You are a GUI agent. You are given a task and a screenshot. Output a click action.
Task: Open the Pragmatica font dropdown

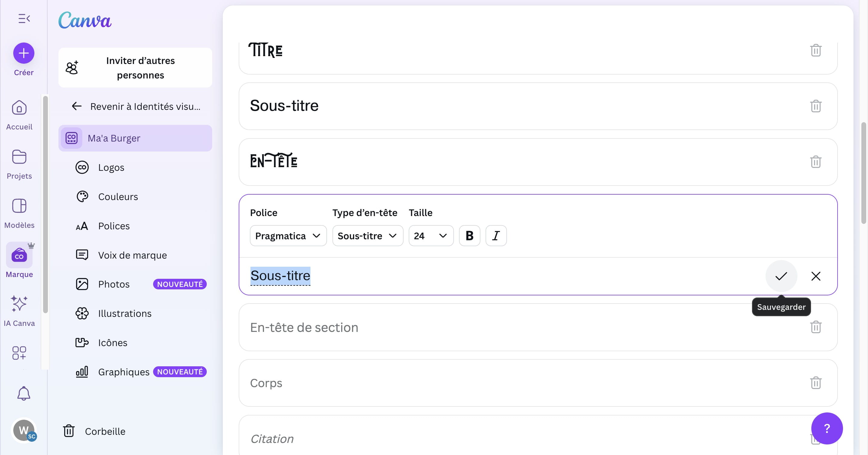pyautogui.click(x=288, y=235)
